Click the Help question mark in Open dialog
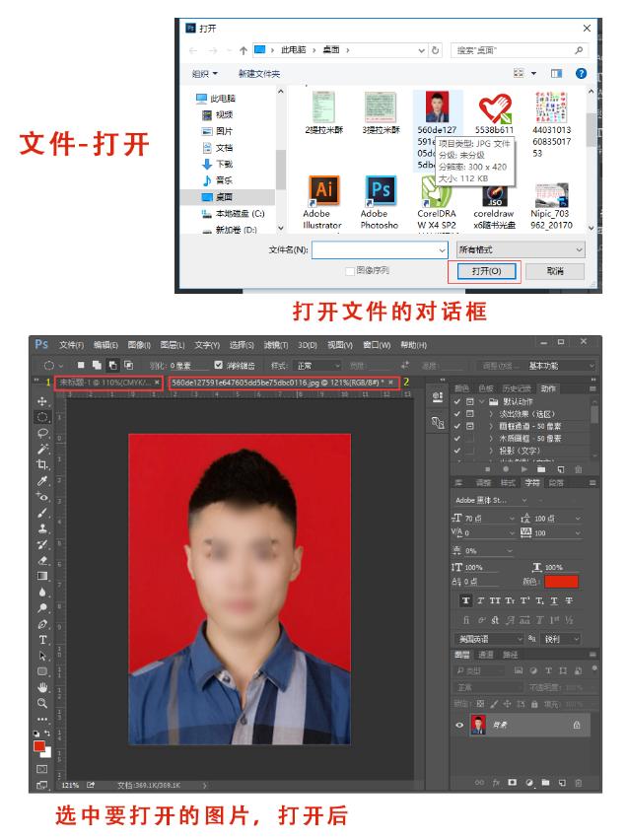 [581, 73]
